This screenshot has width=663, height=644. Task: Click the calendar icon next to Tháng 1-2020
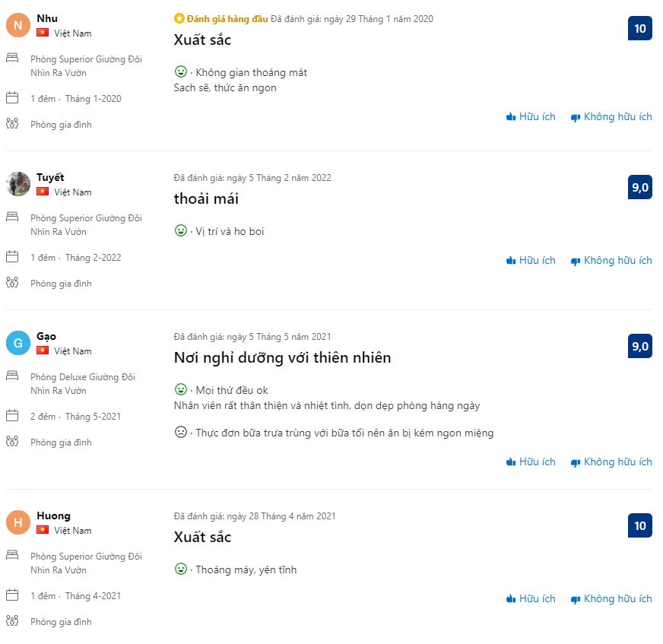pos(12,98)
